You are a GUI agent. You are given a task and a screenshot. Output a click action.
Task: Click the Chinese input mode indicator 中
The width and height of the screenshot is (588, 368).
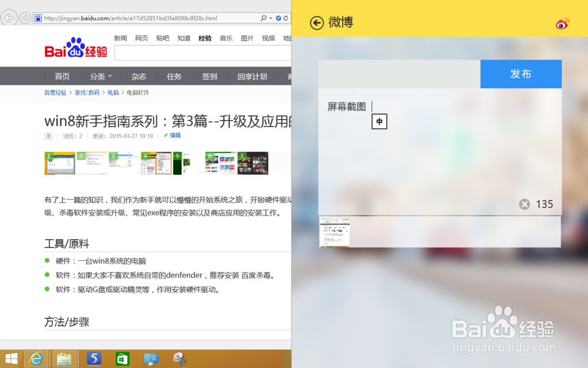click(x=379, y=122)
